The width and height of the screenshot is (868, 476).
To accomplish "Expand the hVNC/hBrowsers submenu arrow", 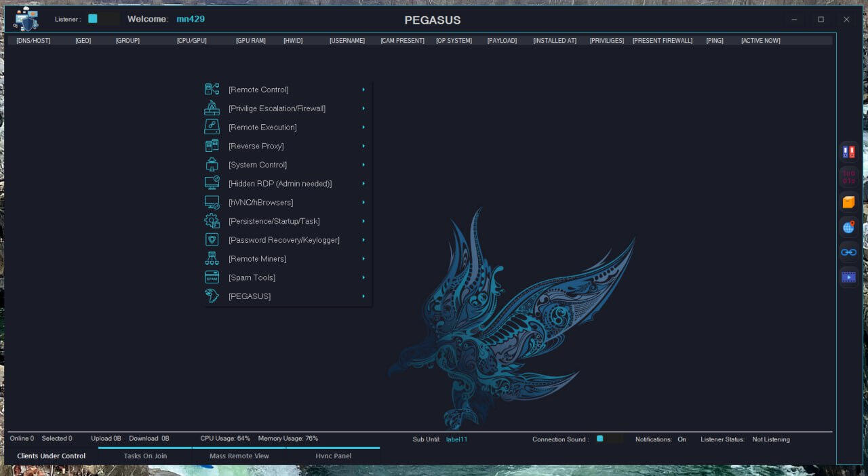I will 363,202.
